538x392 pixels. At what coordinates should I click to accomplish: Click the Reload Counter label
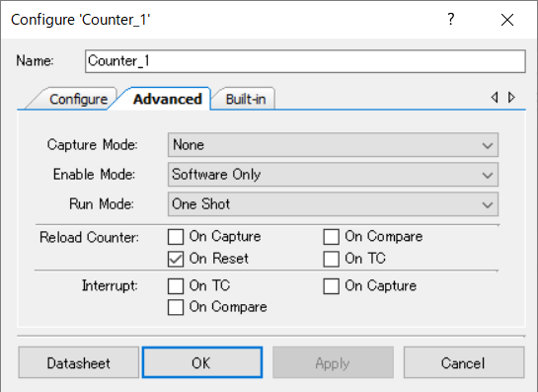89,237
